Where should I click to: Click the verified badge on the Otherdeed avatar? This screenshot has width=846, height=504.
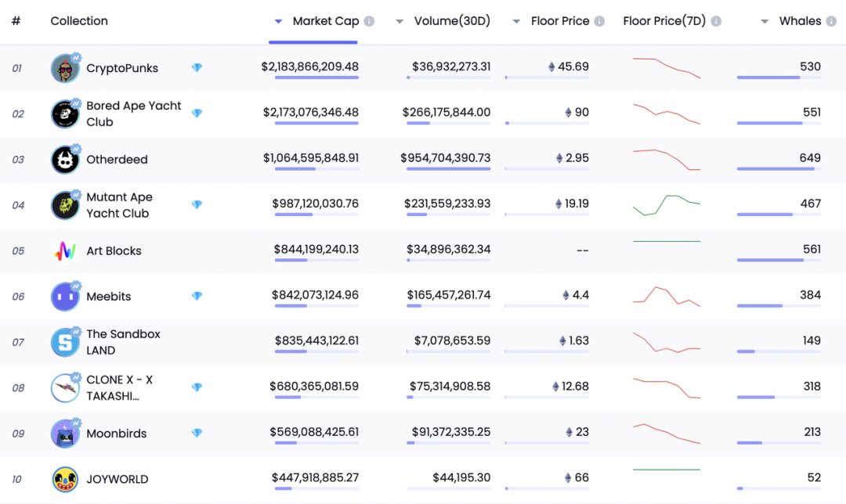[x=75, y=149]
